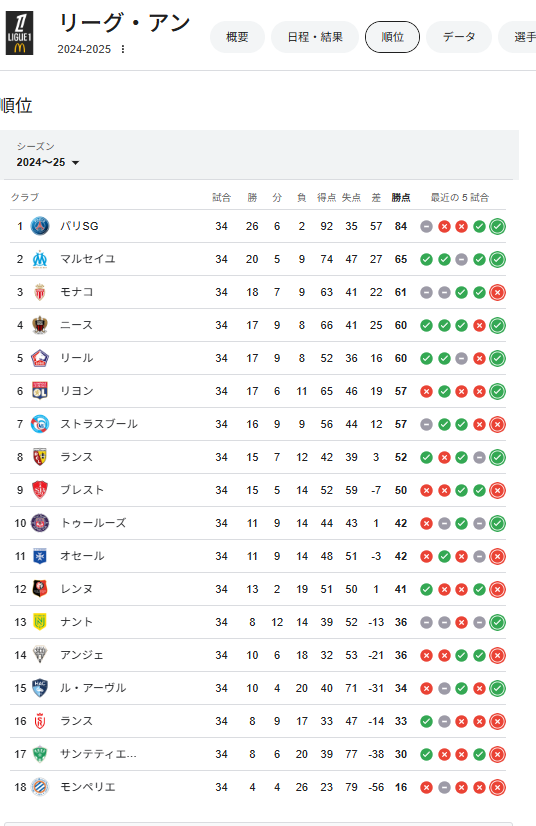Screen dimensions: 536x826
Task: Click Monaco's latest match loss indicator
Action: pyautogui.click(x=497, y=292)
